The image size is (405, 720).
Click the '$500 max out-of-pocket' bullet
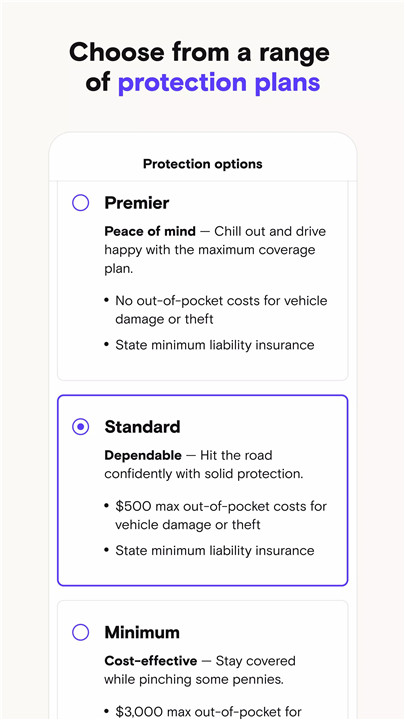click(x=221, y=515)
